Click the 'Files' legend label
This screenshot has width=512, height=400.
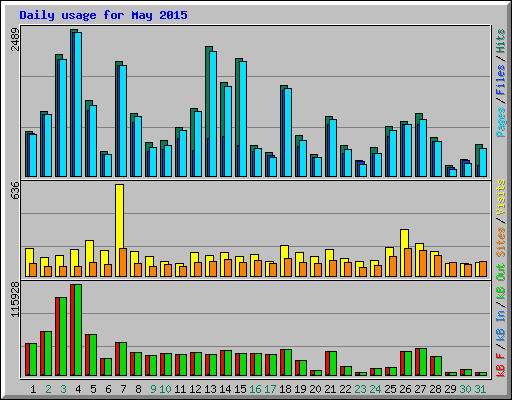tap(501, 80)
